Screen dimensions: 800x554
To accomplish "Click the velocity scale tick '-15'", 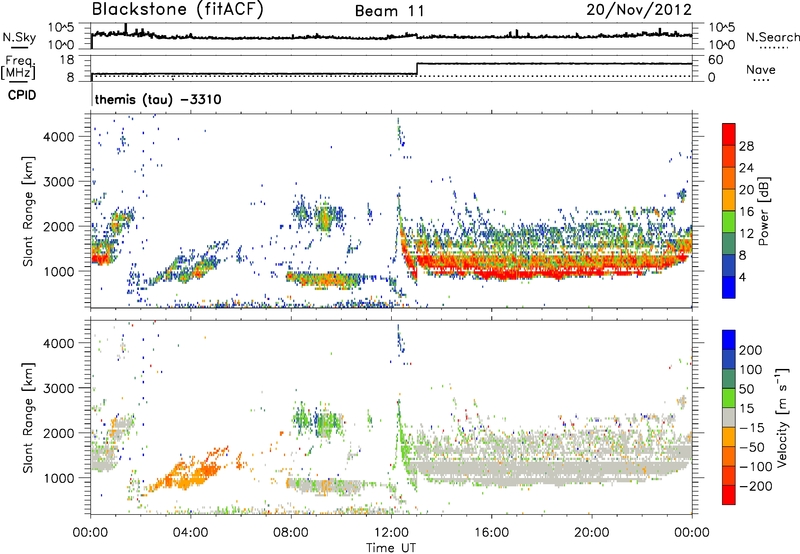I will (752, 427).
